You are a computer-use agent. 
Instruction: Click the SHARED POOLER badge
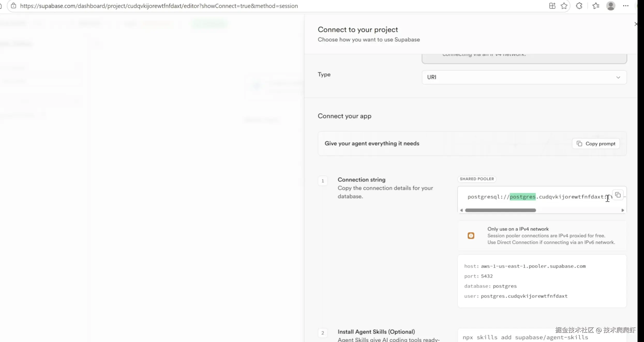coord(477,179)
